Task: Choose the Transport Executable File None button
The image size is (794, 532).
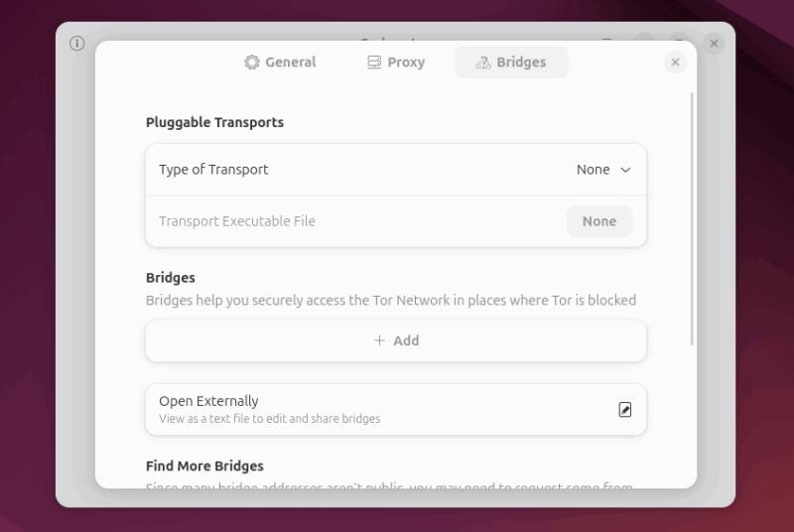Action: [598, 221]
